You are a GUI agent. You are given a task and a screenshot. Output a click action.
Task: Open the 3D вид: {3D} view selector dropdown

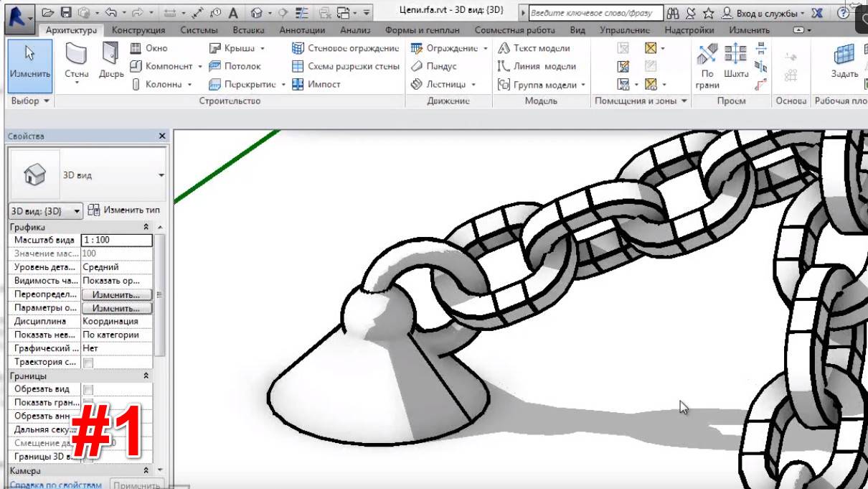pos(77,211)
